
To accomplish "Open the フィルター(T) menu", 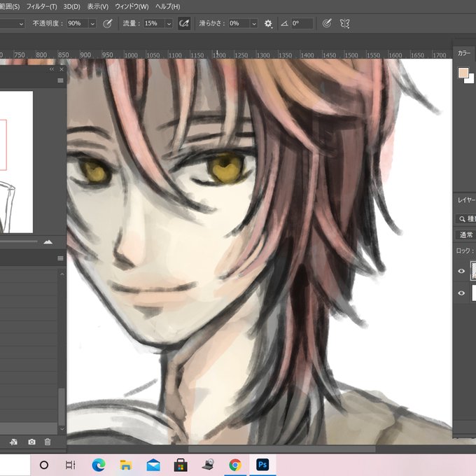I will click(41, 6).
